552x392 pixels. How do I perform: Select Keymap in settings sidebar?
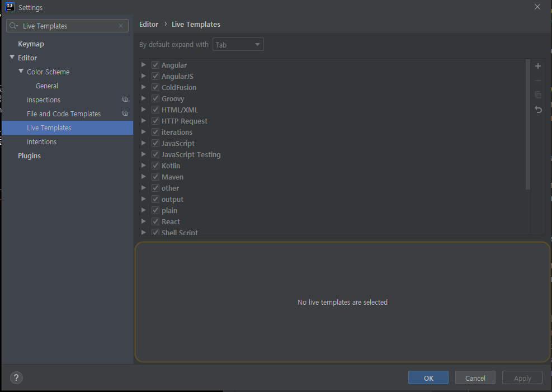(x=31, y=44)
